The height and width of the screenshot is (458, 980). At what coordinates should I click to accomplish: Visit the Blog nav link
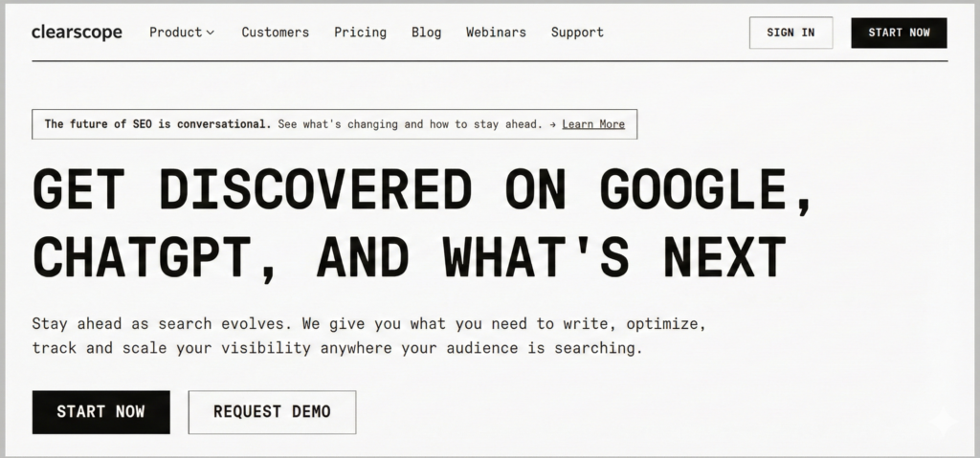click(426, 33)
